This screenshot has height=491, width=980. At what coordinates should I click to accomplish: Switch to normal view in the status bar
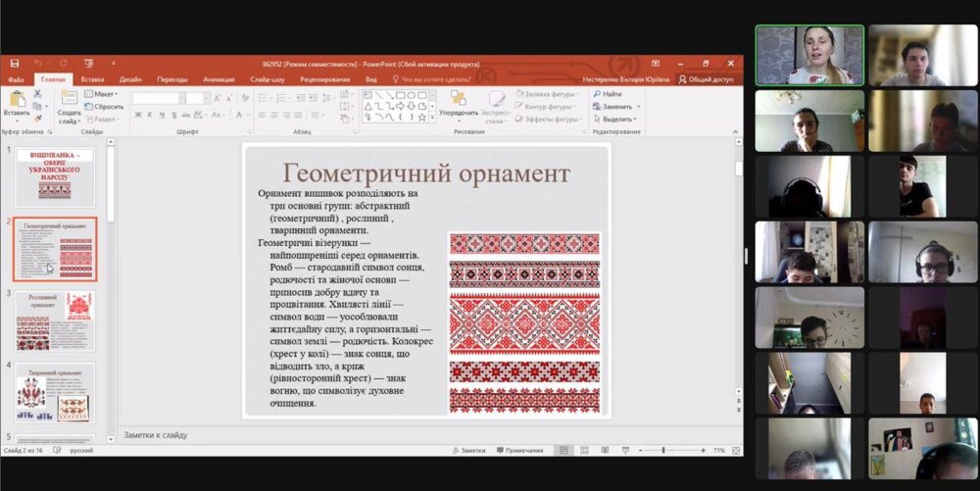point(563,451)
